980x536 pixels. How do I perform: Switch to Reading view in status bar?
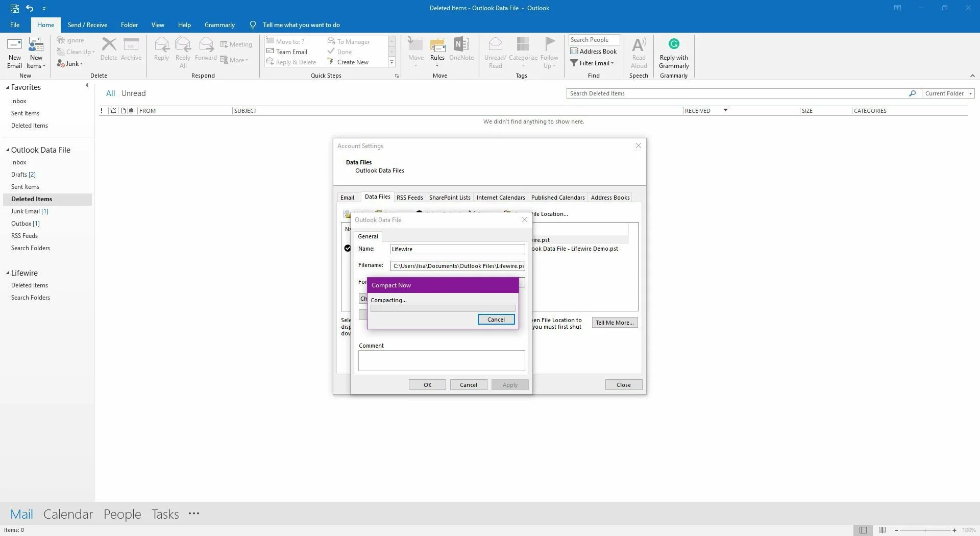(882, 530)
